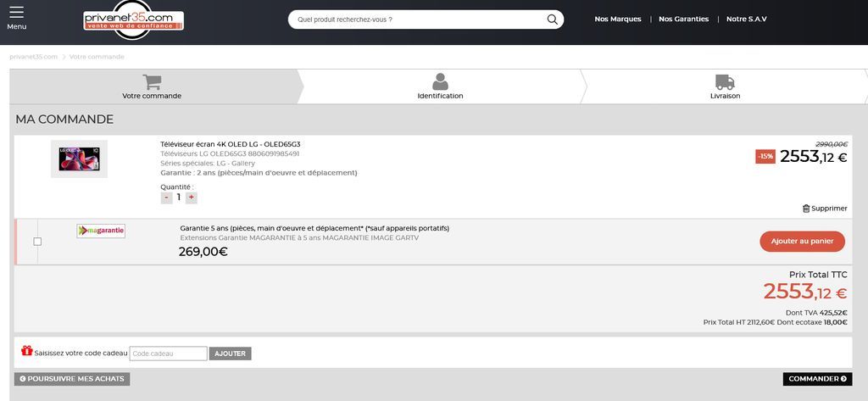
Task: Click the privanet35.com logo
Action: pos(133,20)
